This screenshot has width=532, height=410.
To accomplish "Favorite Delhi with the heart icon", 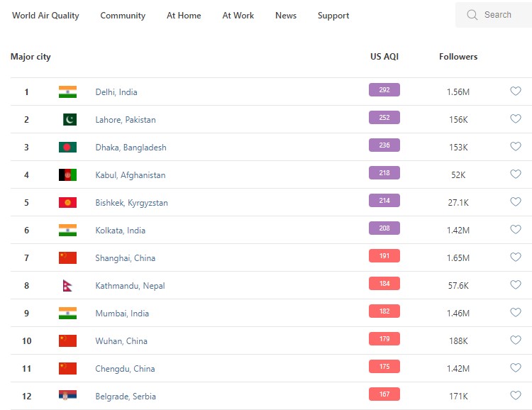I will coord(516,92).
